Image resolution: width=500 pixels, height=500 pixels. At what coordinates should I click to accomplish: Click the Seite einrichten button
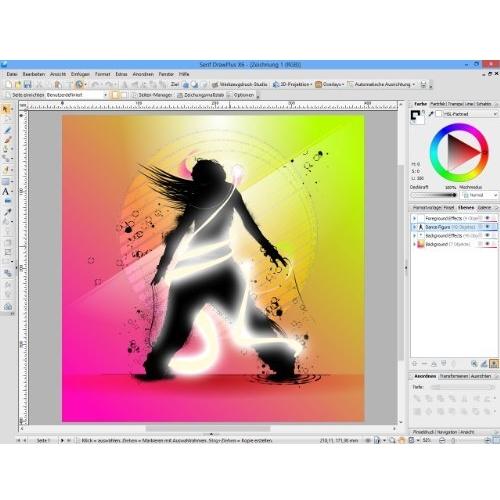click(25, 95)
